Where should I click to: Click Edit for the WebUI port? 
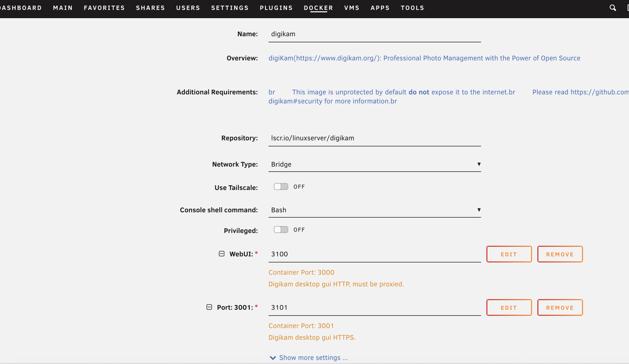point(509,254)
